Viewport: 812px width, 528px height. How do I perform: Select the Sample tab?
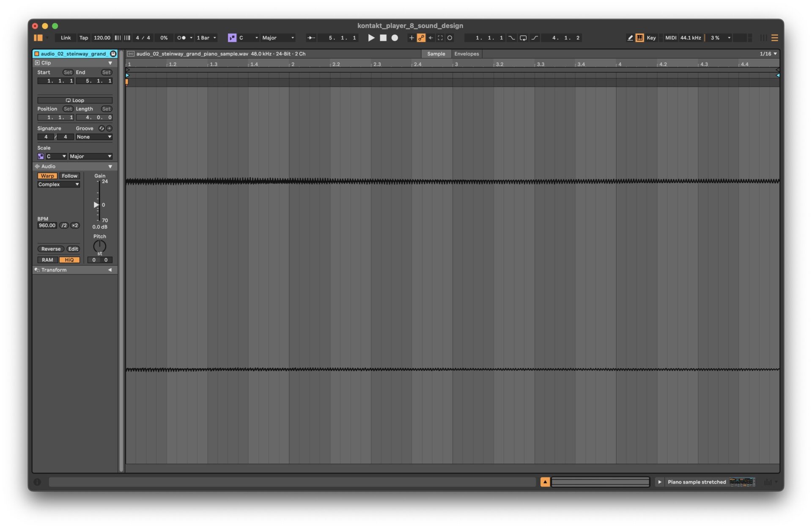(436, 54)
